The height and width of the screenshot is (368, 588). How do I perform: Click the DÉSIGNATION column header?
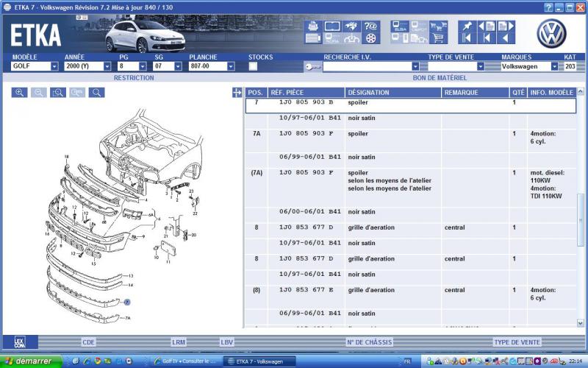pos(393,93)
